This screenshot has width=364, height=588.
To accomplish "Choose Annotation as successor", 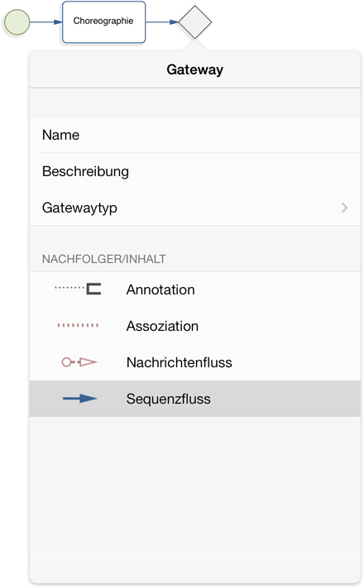I will 194,289.
